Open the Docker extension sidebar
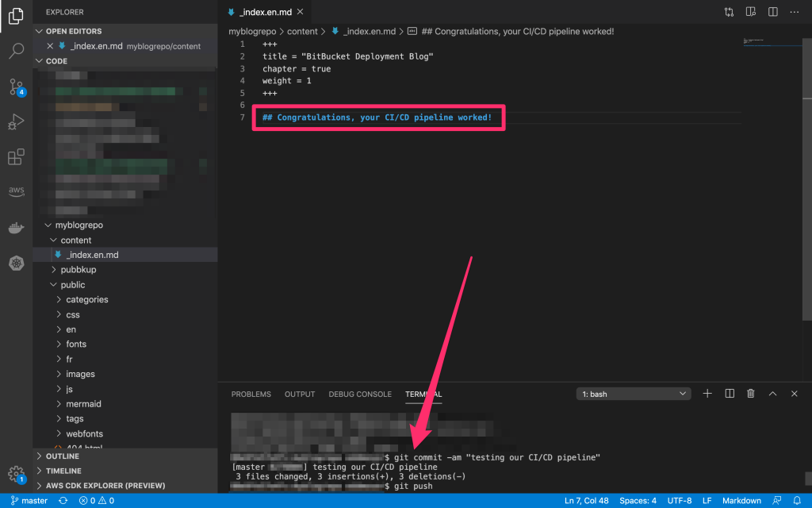The width and height of the screenshot is (812, 508). (17, 227)
